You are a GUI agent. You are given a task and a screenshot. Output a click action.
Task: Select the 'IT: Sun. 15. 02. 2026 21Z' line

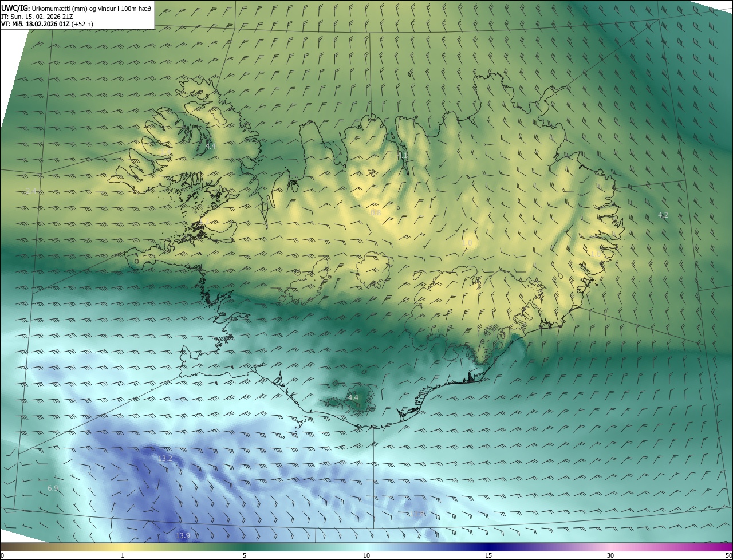coord(38,17)
